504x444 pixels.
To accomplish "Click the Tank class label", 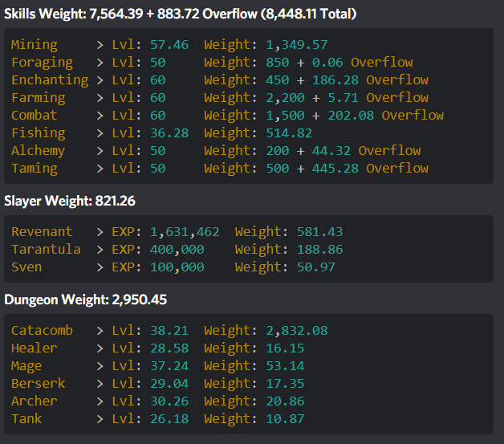I will (26, 419).
